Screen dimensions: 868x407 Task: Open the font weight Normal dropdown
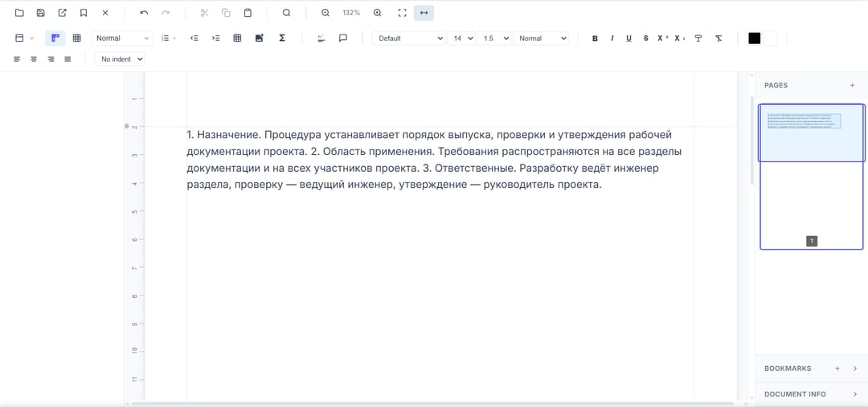pyautogui.click(x=541, y=39)
